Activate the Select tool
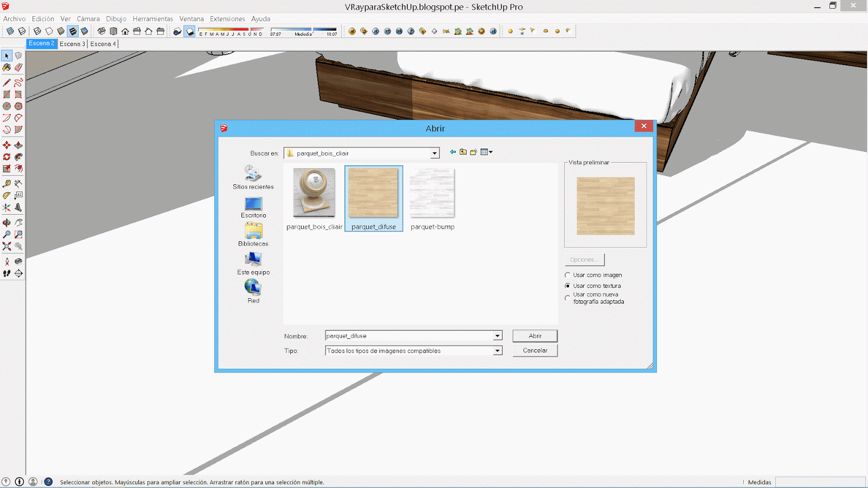The height and width of the screenshot is (488, 868). [7, 55]
